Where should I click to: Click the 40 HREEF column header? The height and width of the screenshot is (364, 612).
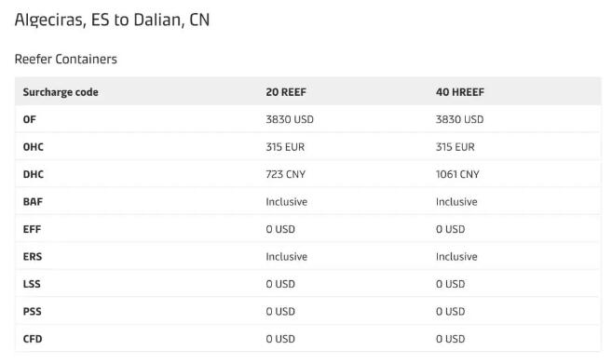tap(460, 92)
